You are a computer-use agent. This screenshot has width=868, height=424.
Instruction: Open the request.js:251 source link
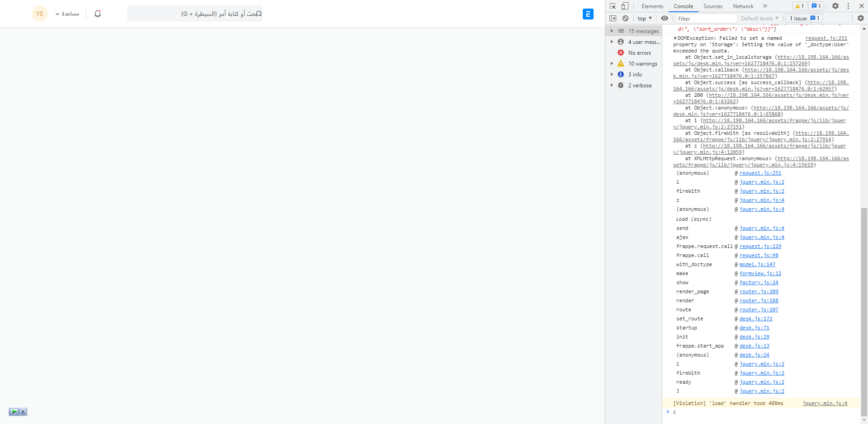827,38
